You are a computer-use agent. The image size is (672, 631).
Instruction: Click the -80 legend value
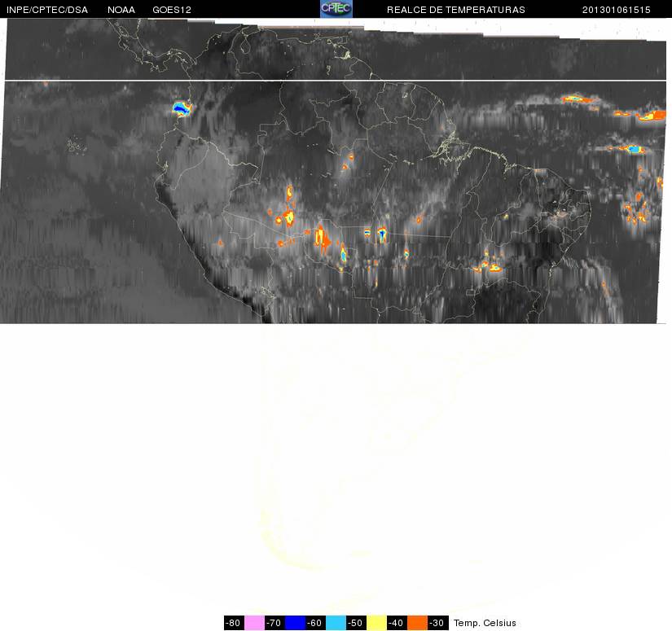[x=234, y=623]
